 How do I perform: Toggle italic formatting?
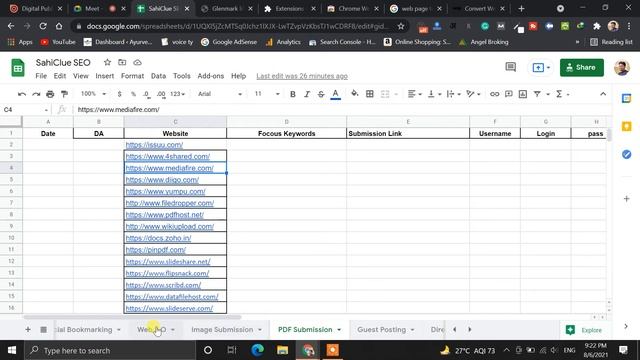point(307,94)
